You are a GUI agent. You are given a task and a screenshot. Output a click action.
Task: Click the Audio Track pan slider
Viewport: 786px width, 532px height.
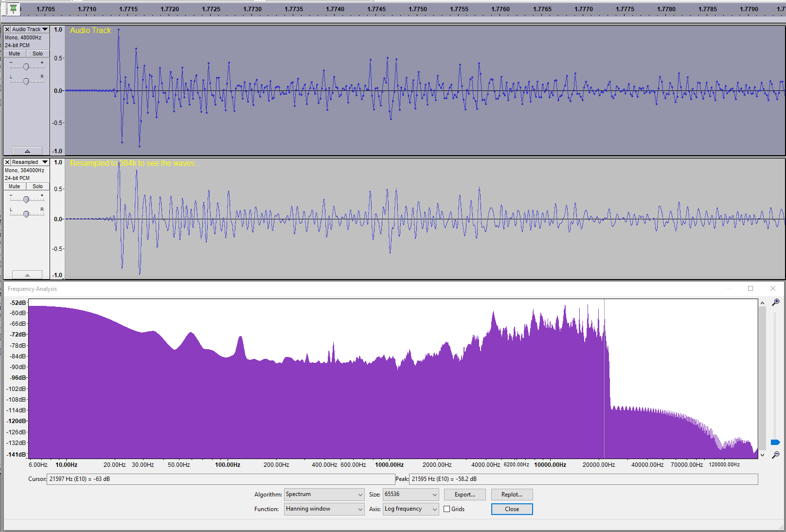point(26,81)
